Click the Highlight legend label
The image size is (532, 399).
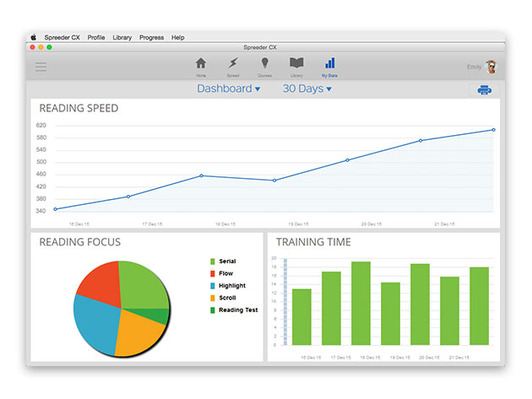[x=232, y=286]
